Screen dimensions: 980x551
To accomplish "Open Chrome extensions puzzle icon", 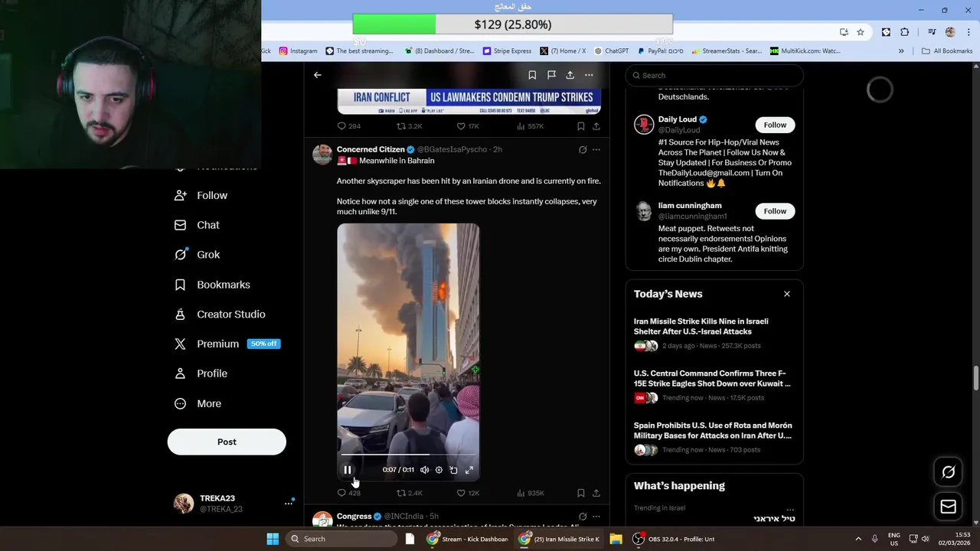I will tap(905, 32).
